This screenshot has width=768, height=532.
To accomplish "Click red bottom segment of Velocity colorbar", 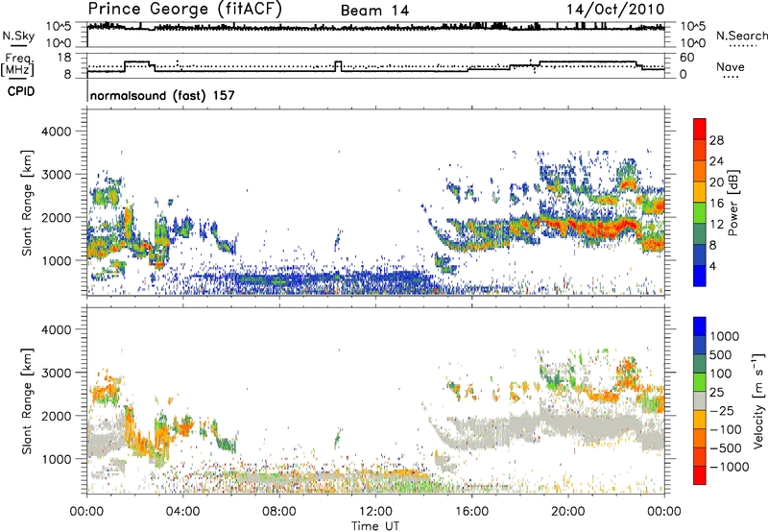I will pos(700,475).
